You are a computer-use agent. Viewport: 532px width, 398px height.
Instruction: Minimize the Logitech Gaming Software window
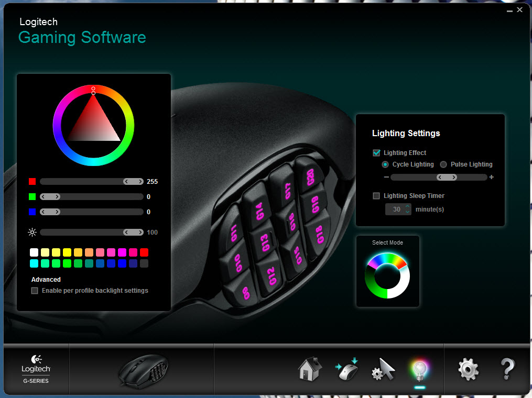click(x=509, y=10)
